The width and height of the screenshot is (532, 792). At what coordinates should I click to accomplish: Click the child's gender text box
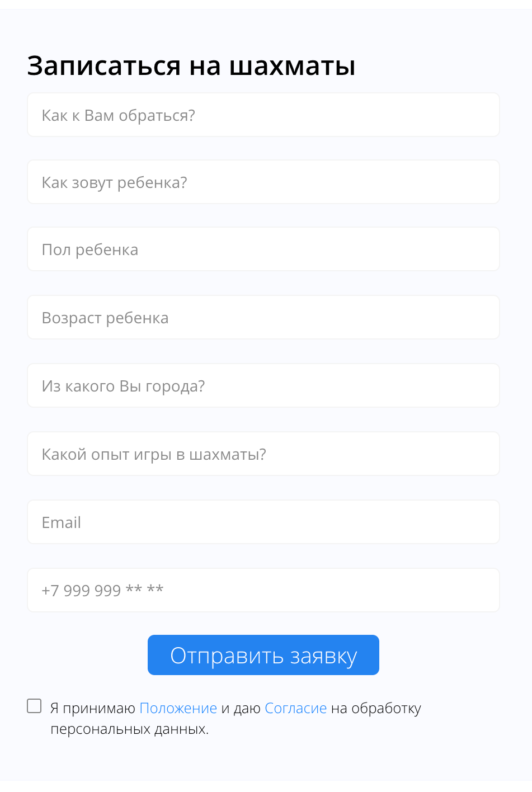[x=263, y=249]
